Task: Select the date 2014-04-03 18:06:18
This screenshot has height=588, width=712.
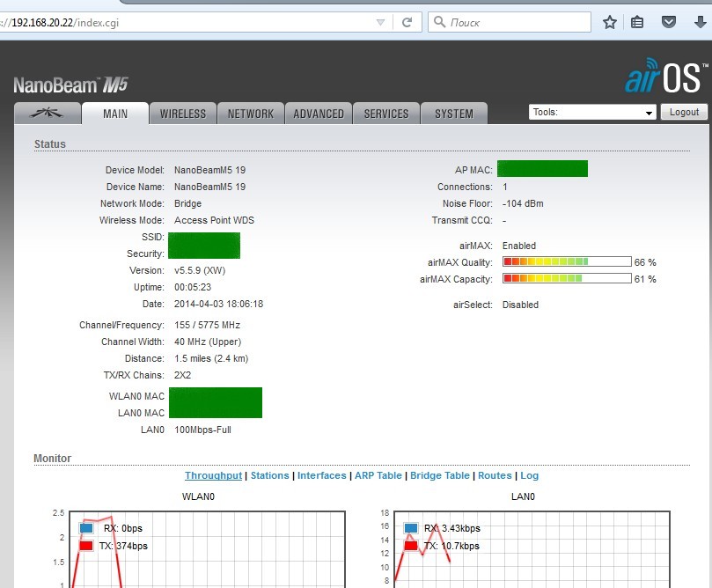Action: 218,304
